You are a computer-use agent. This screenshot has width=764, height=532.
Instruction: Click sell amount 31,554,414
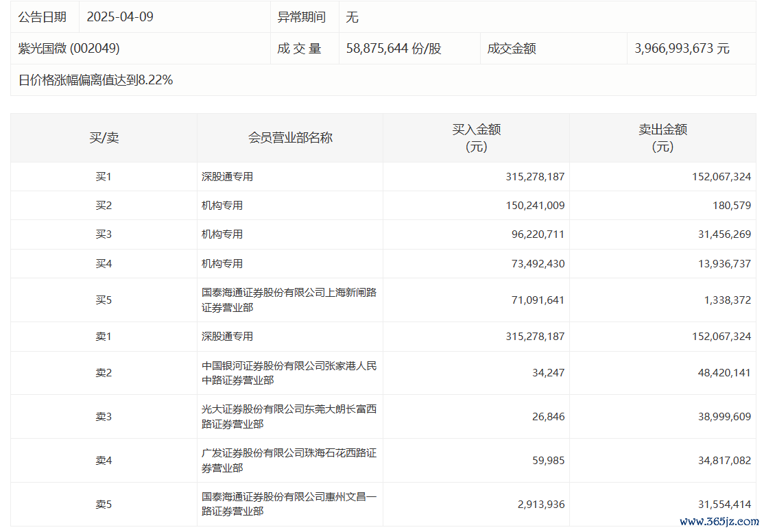click(x=724, y=505)
